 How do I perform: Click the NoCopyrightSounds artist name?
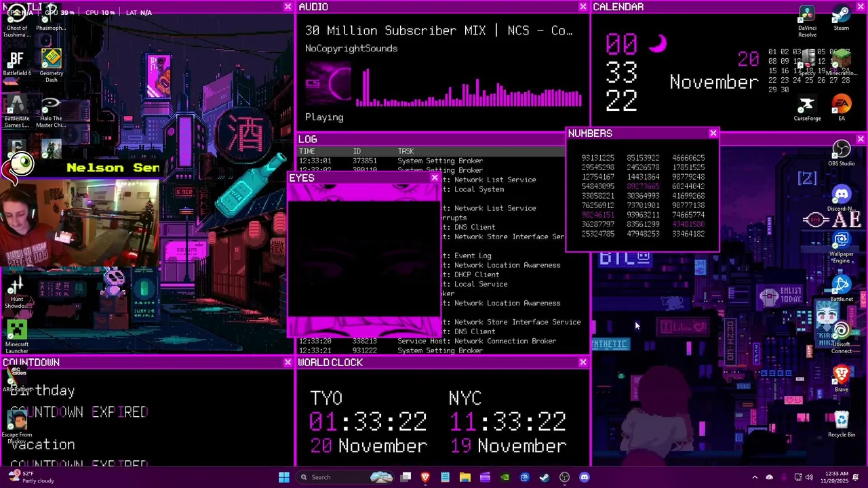point(351,48)
